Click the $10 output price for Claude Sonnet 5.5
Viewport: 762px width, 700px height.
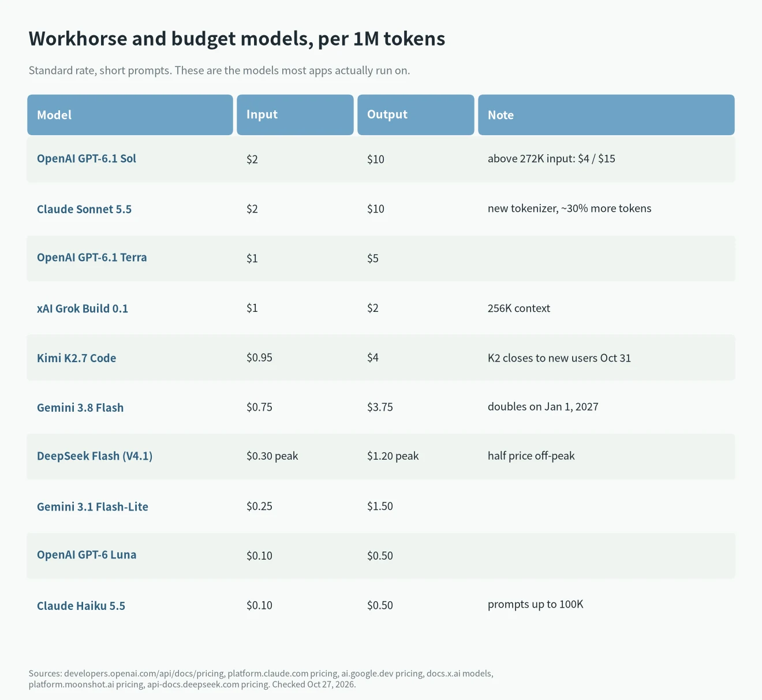point(376,209)
